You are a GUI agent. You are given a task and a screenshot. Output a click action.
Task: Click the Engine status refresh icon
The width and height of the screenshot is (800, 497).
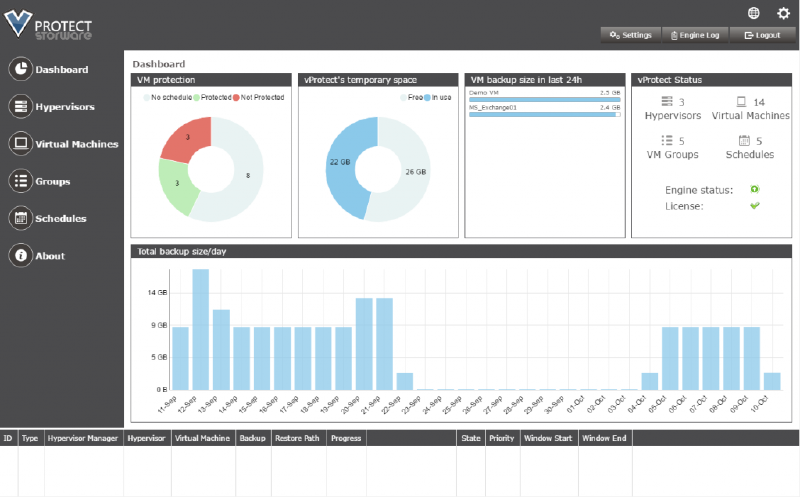click(755, 189)
